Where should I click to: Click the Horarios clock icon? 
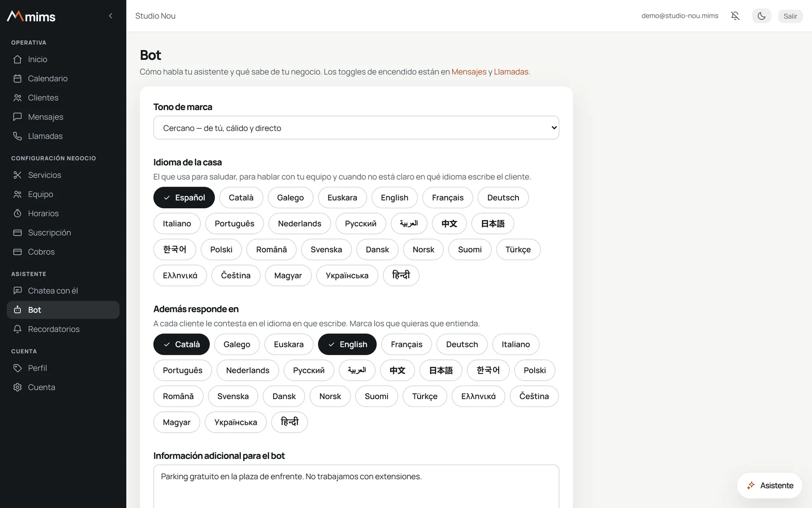[18, 213]
